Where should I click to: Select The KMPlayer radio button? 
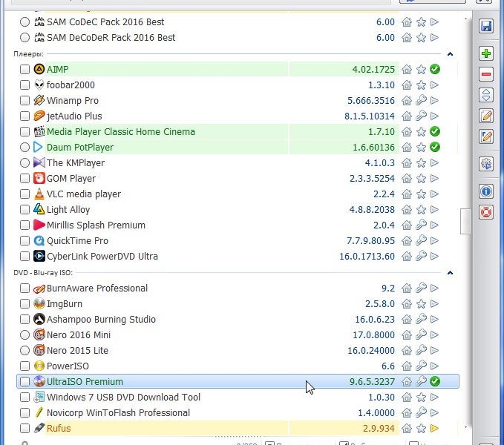[24, 162]
